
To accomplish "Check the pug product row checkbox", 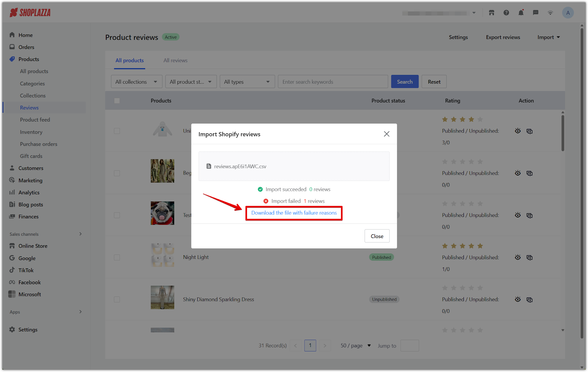I will click(117, 215).
